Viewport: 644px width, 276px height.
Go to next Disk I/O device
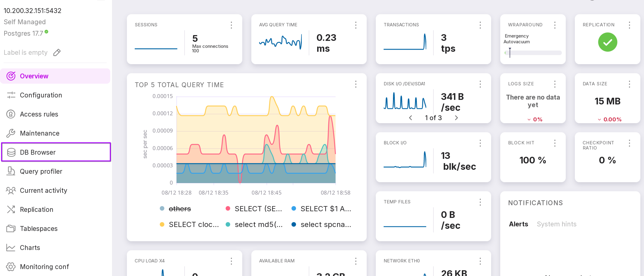click(456, 118)
